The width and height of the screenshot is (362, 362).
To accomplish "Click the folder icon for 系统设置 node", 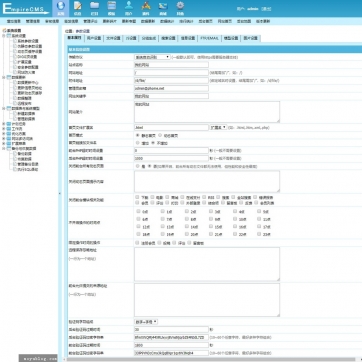I will pyautogui.click(x=9, y=36).
